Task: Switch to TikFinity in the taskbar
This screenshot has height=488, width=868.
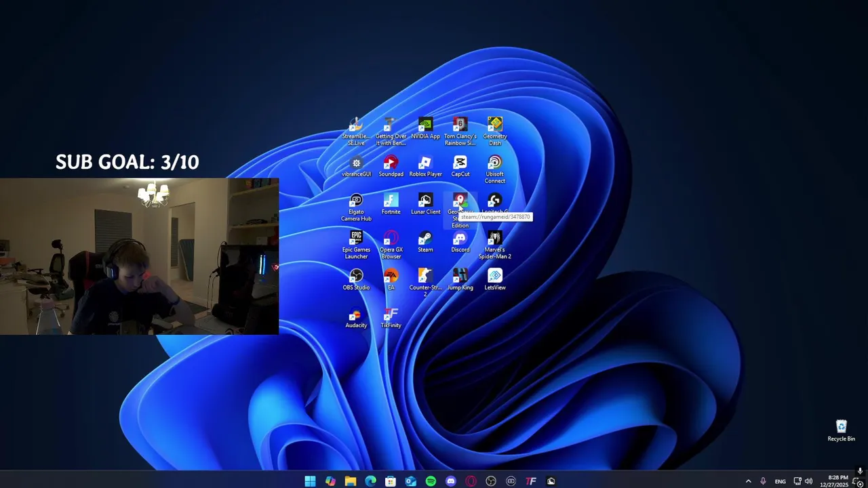Action: [531, 481]
